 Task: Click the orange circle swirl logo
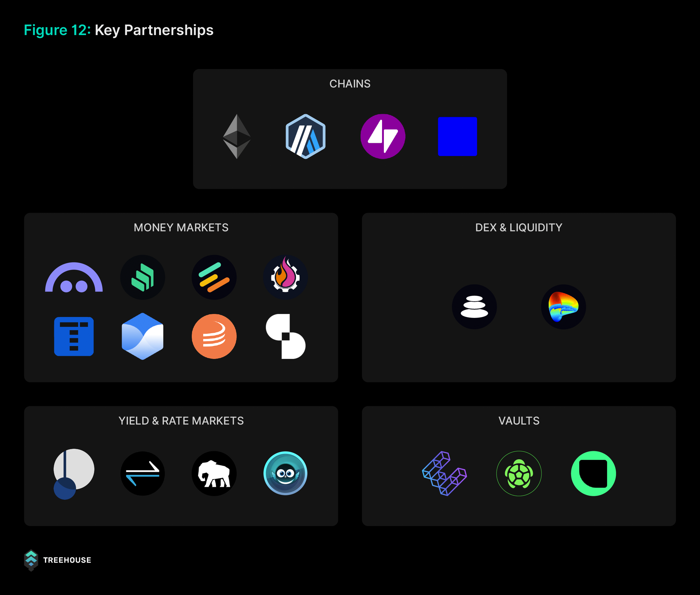214,336
